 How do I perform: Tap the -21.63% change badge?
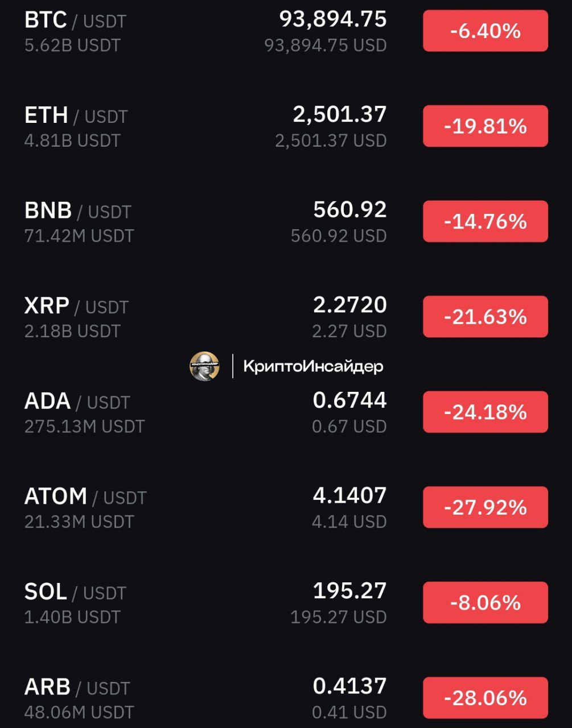coord(485,317)
